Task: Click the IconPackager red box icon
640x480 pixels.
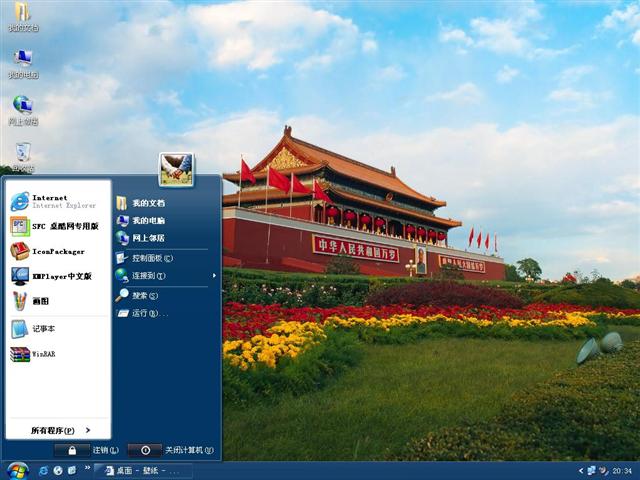Action: coord(20,251)
